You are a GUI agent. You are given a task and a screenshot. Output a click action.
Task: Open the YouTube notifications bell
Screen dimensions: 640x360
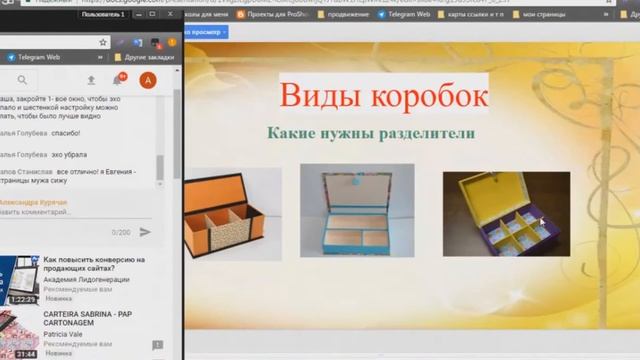tap(119, 80)
